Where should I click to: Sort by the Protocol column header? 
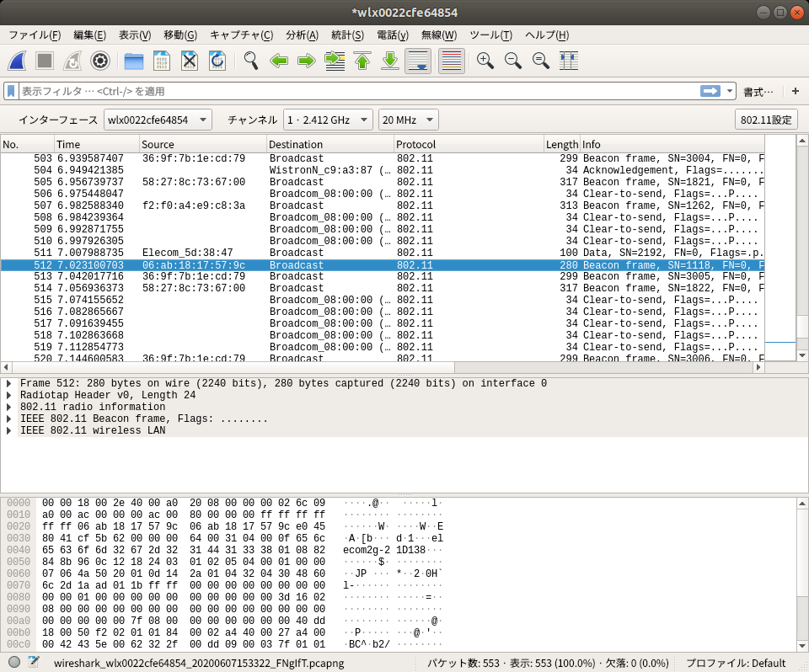click(469, 144)
